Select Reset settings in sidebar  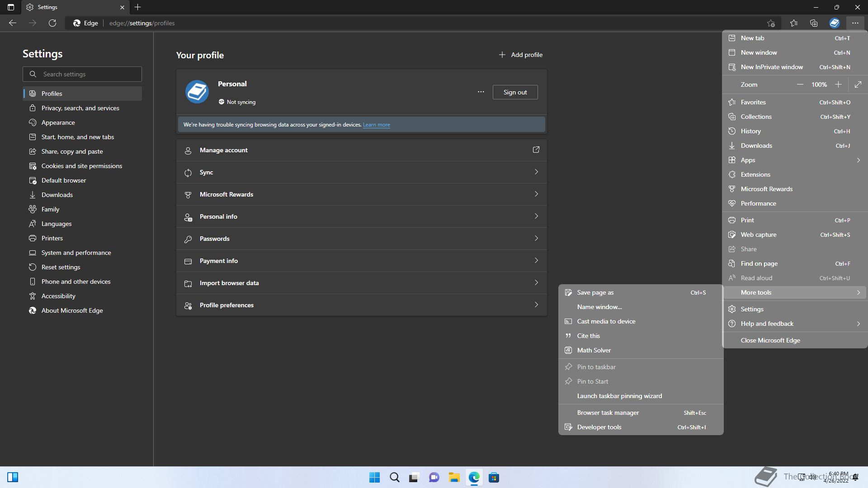82,267
